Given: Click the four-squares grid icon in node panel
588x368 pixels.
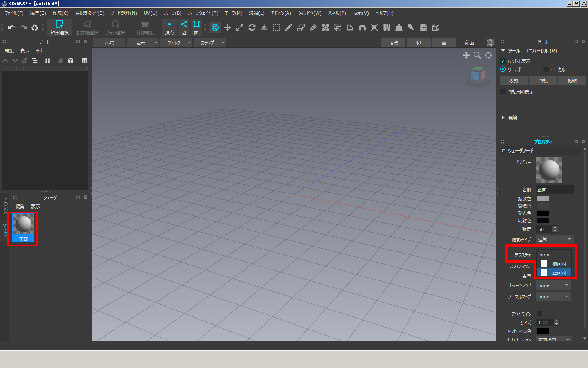Looking at the screenshot, I should (47, 61).
